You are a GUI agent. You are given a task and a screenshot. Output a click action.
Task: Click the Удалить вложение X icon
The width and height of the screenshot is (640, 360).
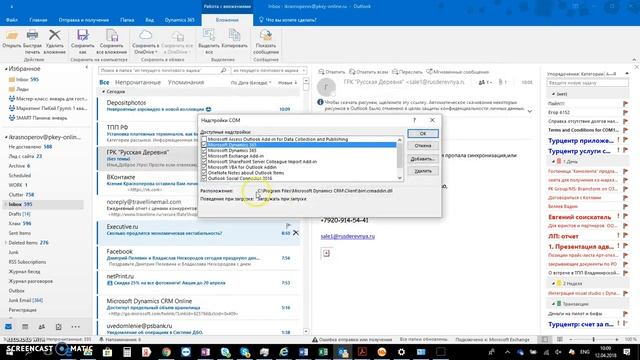[55, 36]
